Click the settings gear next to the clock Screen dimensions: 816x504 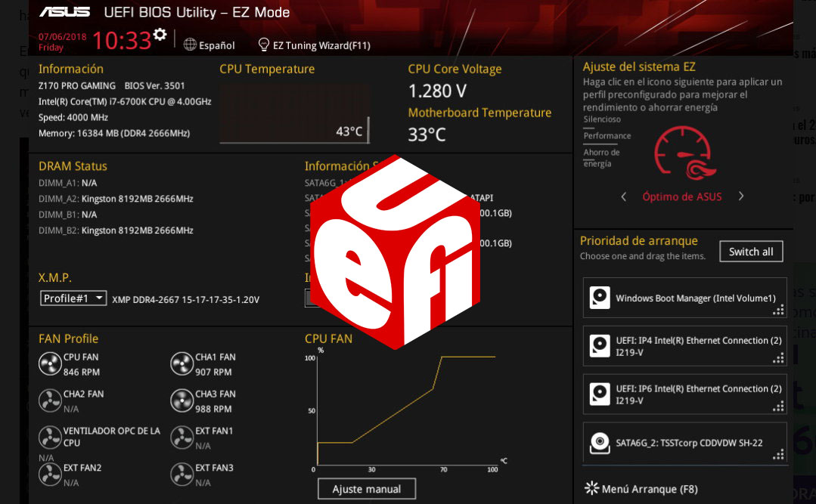[160, 35]
